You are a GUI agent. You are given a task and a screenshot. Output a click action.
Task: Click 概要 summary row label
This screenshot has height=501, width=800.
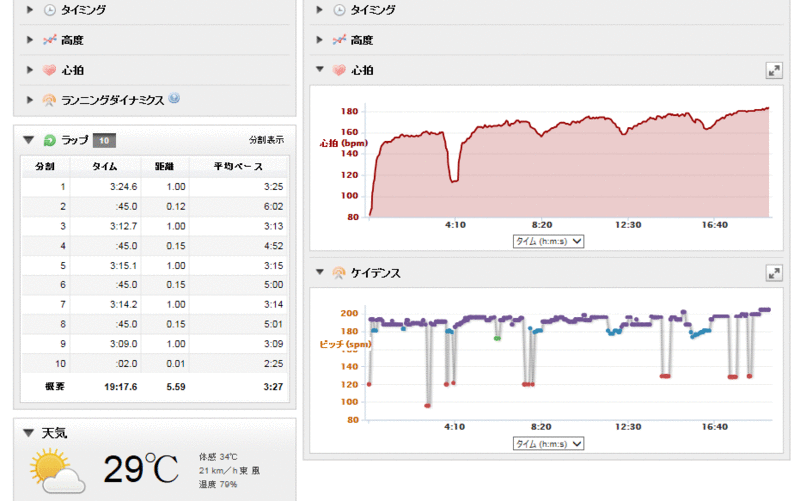coord(55,387)
